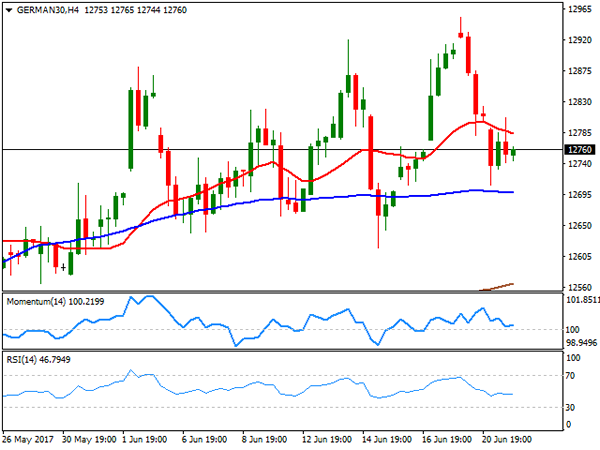The width and height of the screenshot is (600, 450).
Task: Select the 101.8511 momentum scale value
Action: tap(583, 300)
